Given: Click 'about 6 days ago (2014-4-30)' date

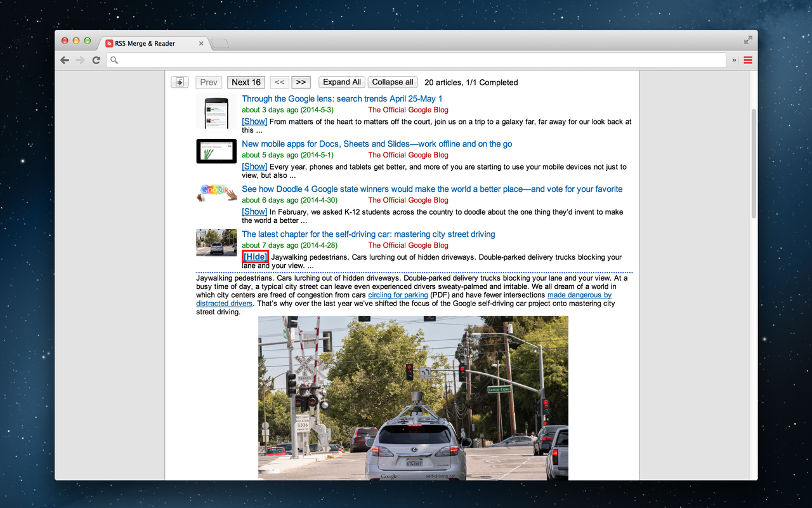Looking at the screenshot, I should pyautogui.click(x=289, y=200).
